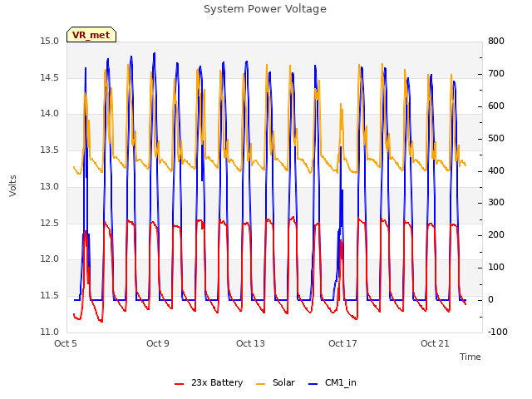Click the VR_met label tag
The image size is (532, 399).
pyautogui.click(x=91, y=35)
